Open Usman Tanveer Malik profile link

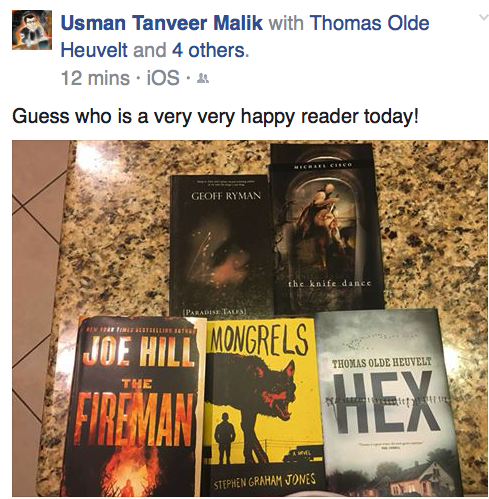tap(162, 23)
